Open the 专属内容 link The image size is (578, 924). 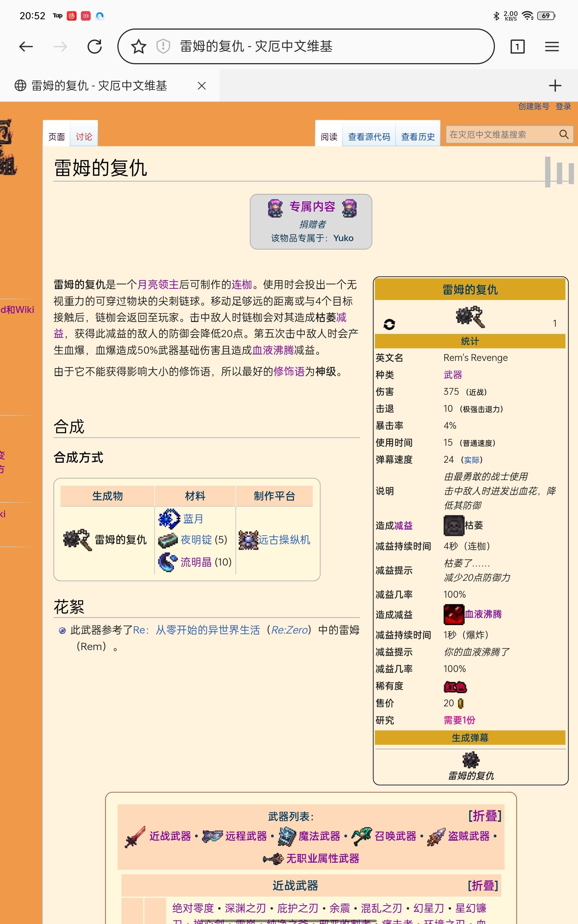tap(312, 206)
